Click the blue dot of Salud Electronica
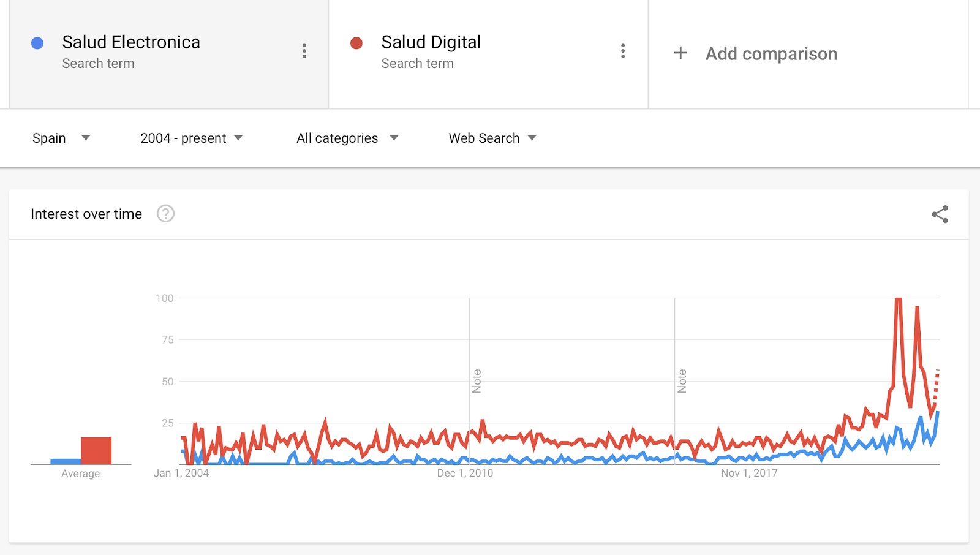This screenshot has height=555, width=980. tap(37, 43)
